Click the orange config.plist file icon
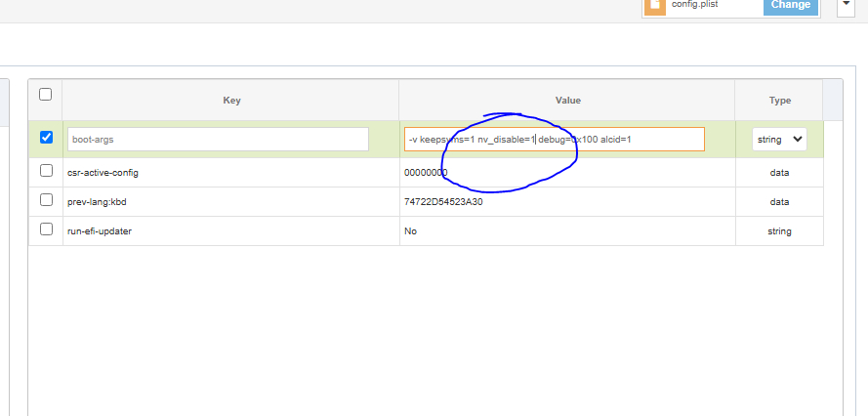Image resolution: width=868 pixels, height=416 pixels. (x=654, y=5)
